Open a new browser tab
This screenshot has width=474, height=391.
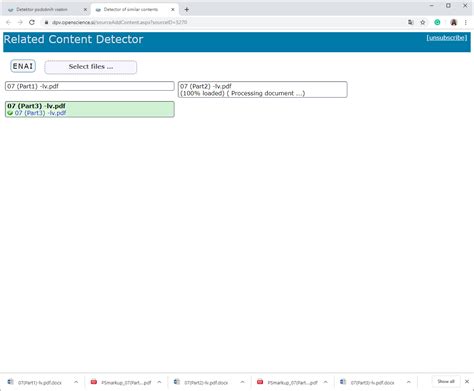coord(187,10)
